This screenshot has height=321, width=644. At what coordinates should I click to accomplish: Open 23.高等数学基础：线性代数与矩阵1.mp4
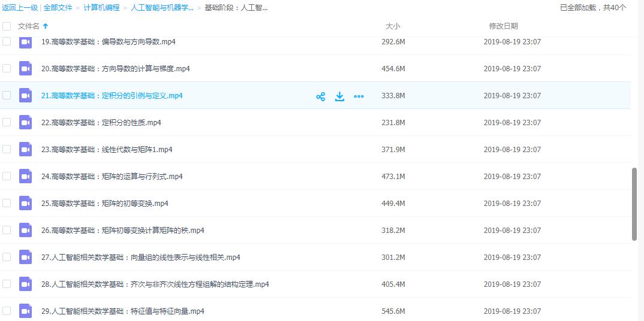107,150
